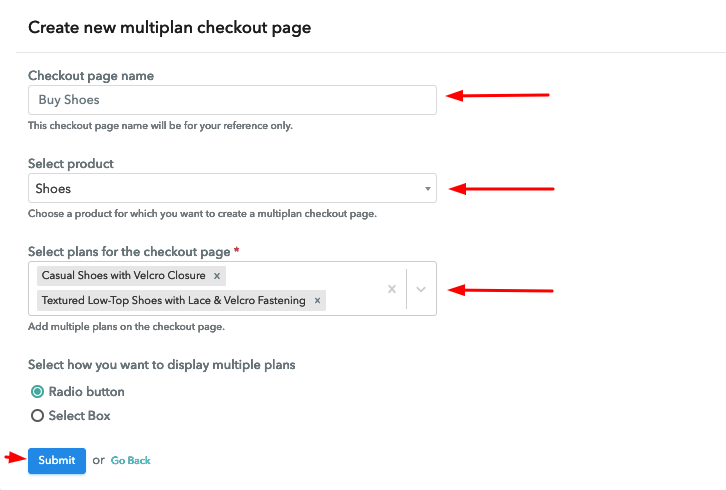Click the Textured Low-Top Shoes tag text
Viewport: 726px width, 490px height.
pos(174,301)
